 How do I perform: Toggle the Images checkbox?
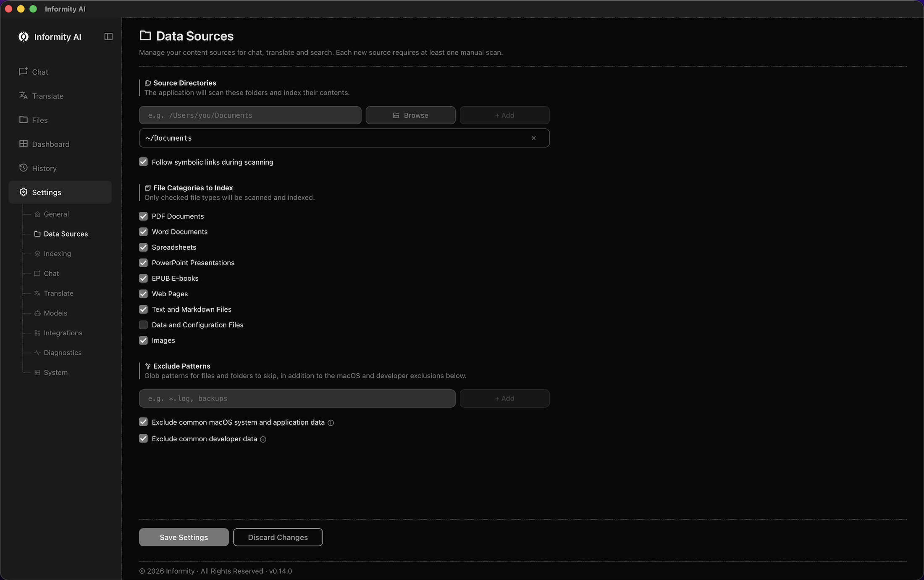[x=143, y=340]
